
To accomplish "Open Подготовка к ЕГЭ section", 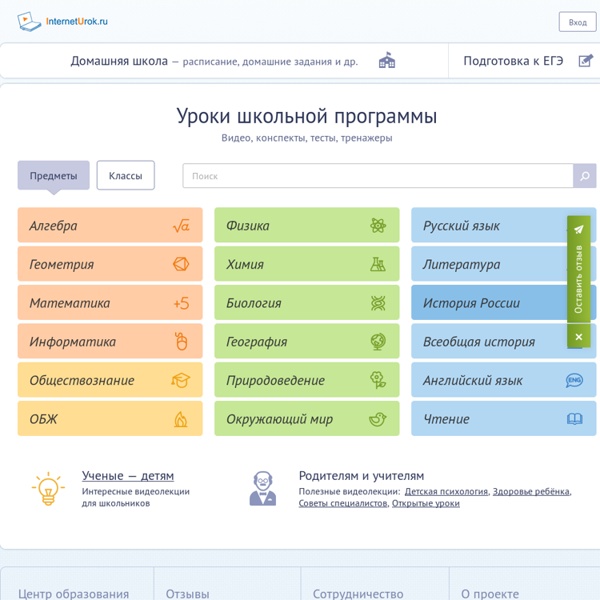I will coord(513,61).
